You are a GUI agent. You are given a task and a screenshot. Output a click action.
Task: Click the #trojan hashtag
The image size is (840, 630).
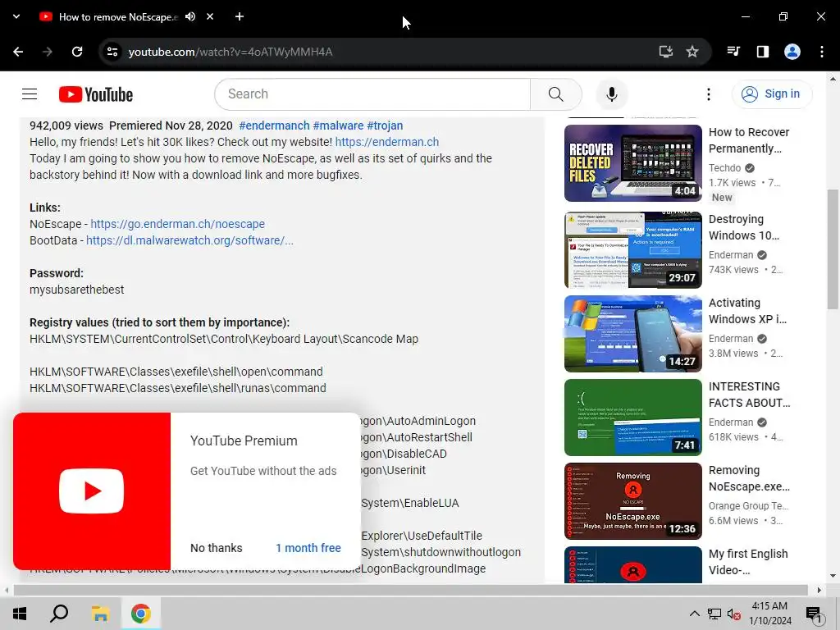385,126
